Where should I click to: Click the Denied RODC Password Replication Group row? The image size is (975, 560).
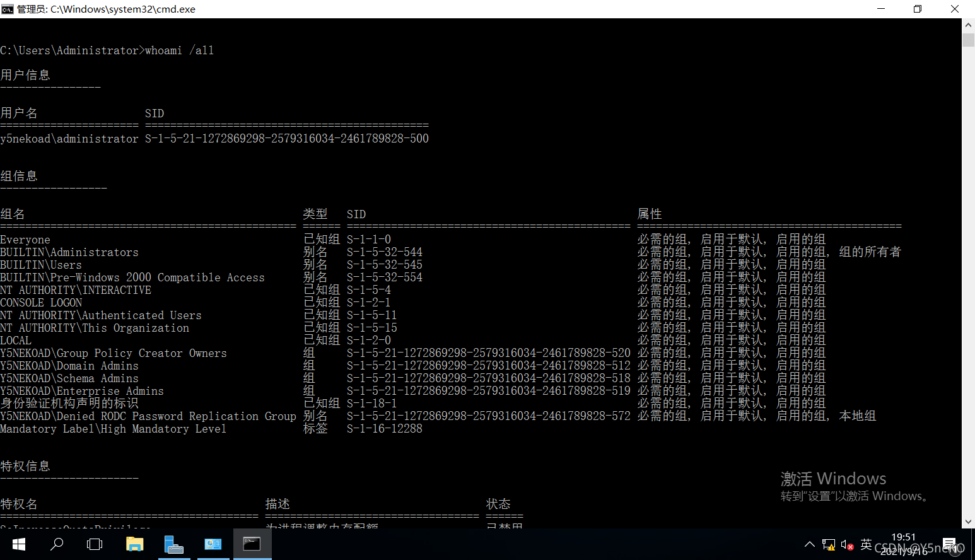pyautogui.click(x=438, y=416)
